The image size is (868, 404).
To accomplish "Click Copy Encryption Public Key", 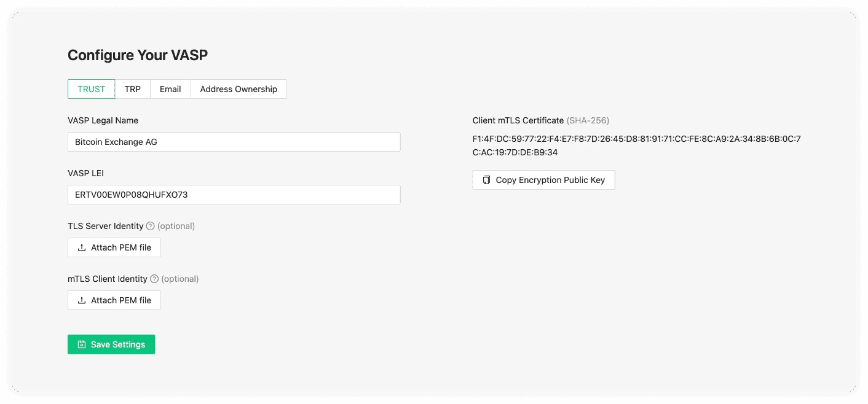I will pyautogui.click(x=543, y=179).
